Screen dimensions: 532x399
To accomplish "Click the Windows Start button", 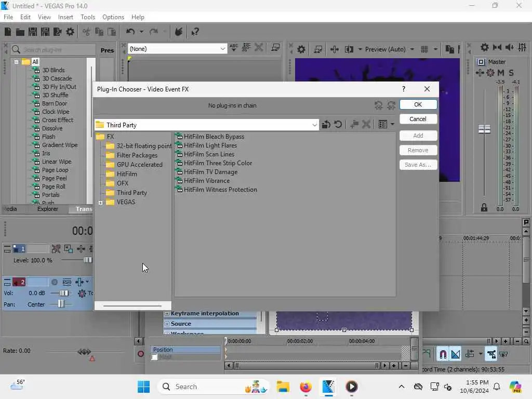I will pos(144,387).
